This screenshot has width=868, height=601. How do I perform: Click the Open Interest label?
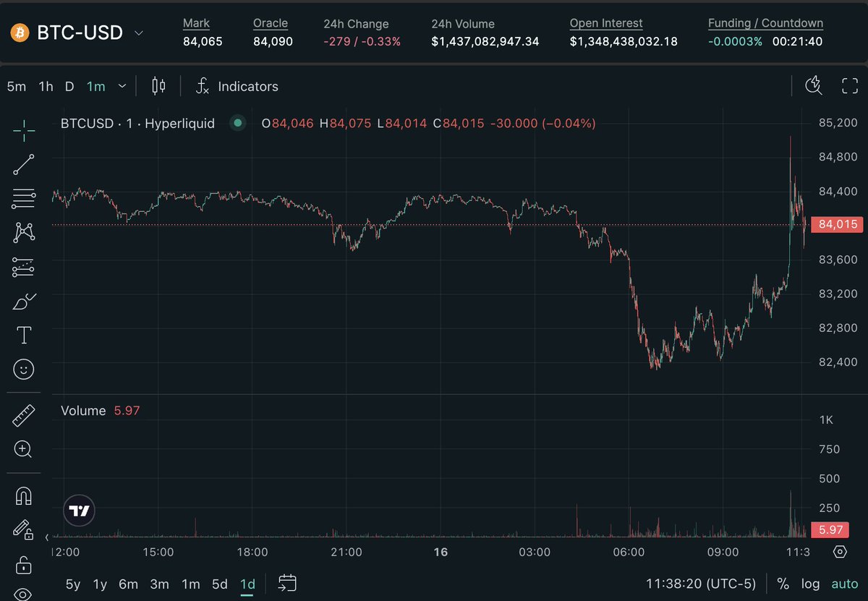coord(606,24)
